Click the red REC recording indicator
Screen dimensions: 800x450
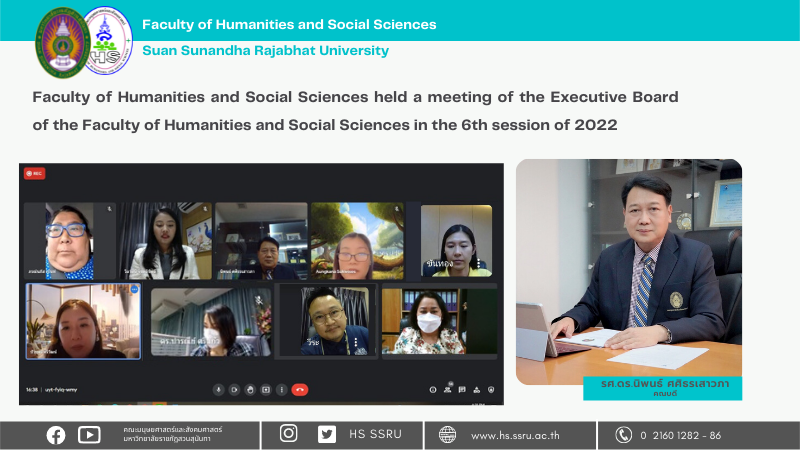point(34,173)
